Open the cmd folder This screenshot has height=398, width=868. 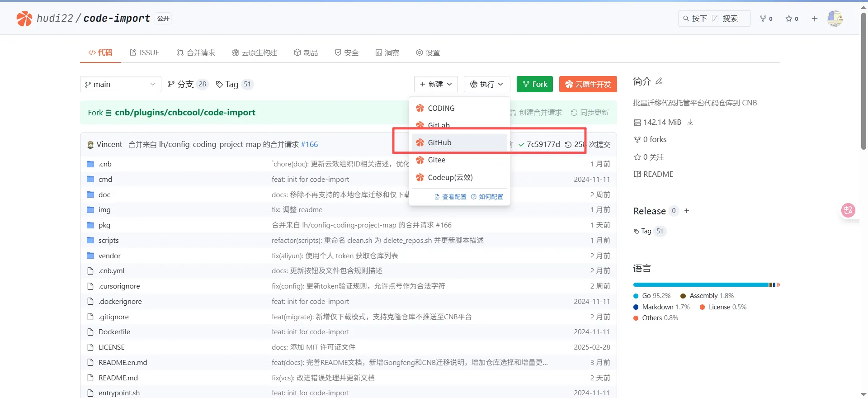coord(105,180)
